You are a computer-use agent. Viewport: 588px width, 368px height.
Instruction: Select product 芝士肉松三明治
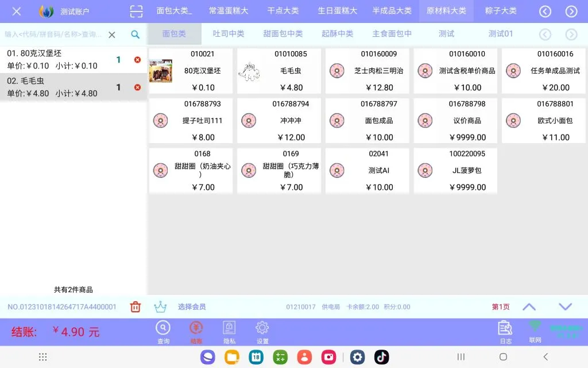tap(367, 71)
